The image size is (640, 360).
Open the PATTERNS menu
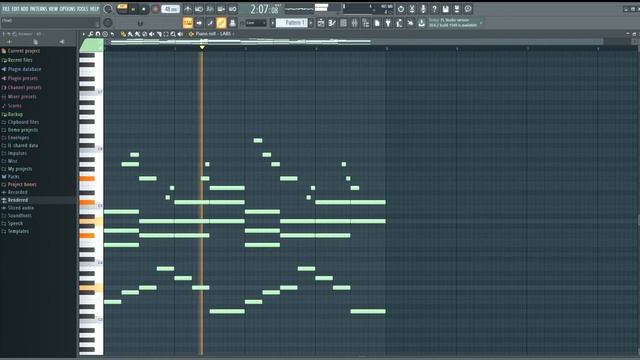(x=39, y=9)
